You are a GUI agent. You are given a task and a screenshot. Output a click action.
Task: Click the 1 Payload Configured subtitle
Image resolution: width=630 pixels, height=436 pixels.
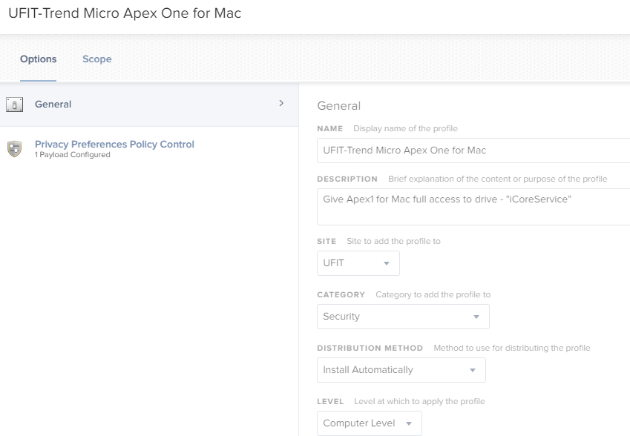72,155
